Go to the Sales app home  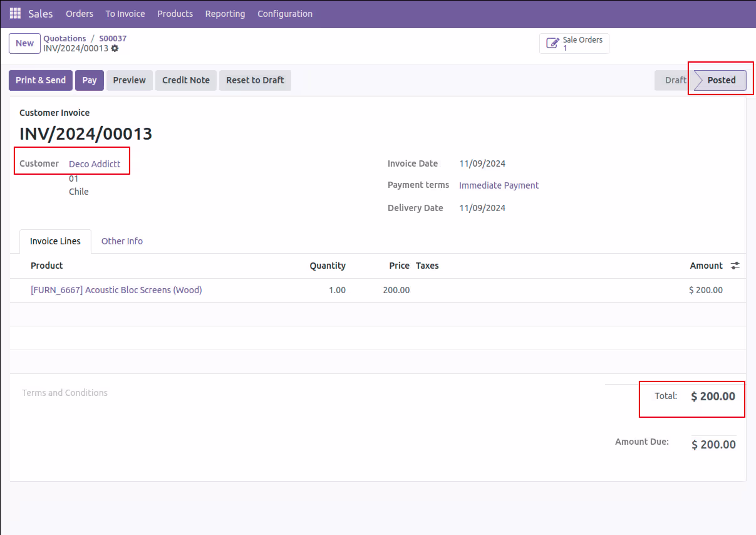coord(41,13)
